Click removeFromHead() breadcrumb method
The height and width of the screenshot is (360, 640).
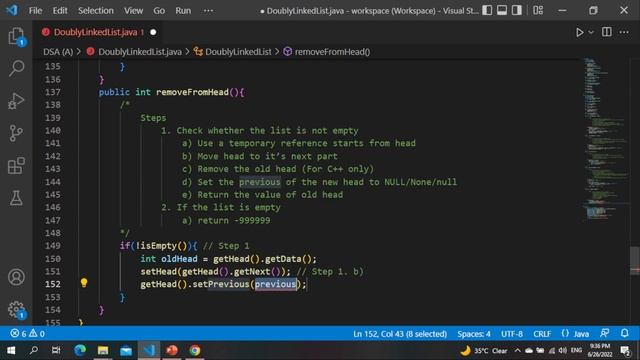[x=332, y=52]
